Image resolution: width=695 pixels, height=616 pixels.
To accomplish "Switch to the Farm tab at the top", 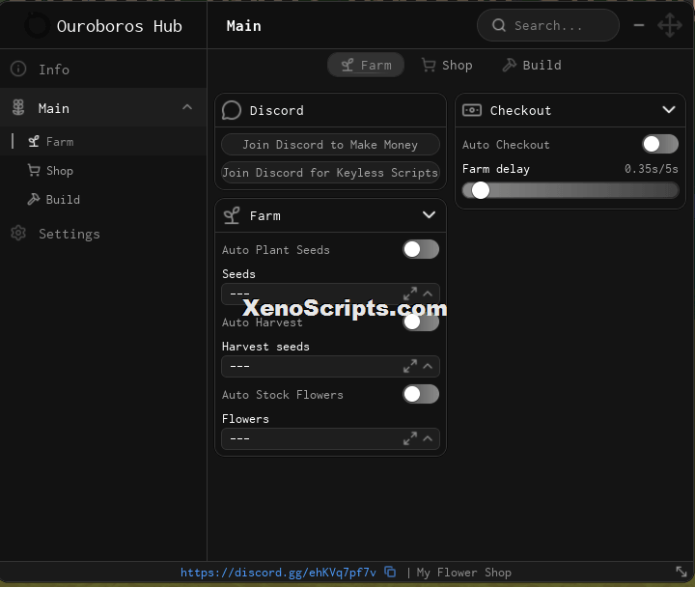I will [x=366, y=66].
